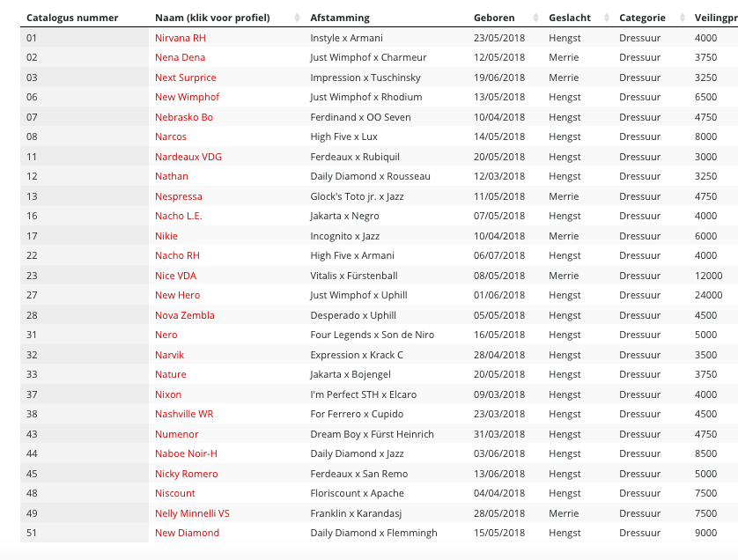The height and width of the screenshot is (560, 738).
Task: View Nova Zembla profile
Action: [185, 315]
